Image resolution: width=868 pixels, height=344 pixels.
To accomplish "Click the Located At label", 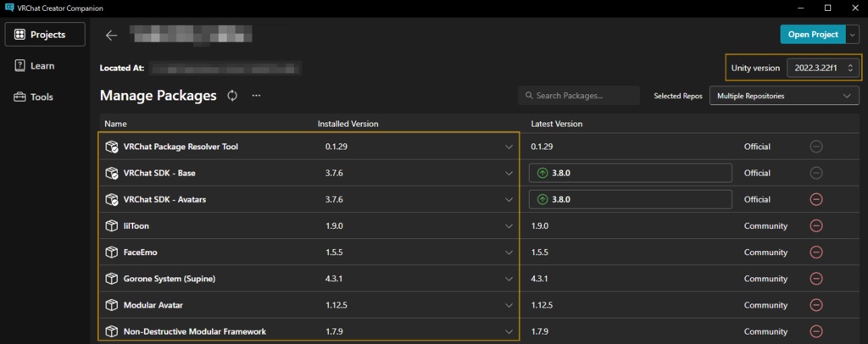I will coord(122,68).
